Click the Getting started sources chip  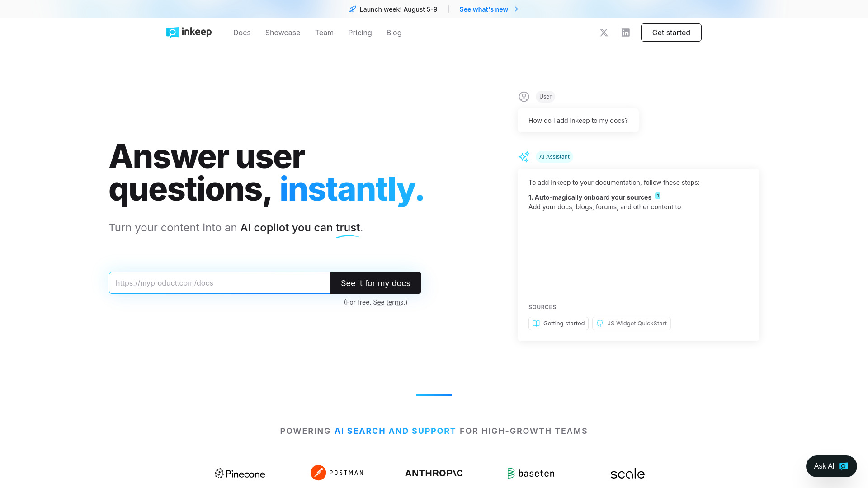click(559, 323)
